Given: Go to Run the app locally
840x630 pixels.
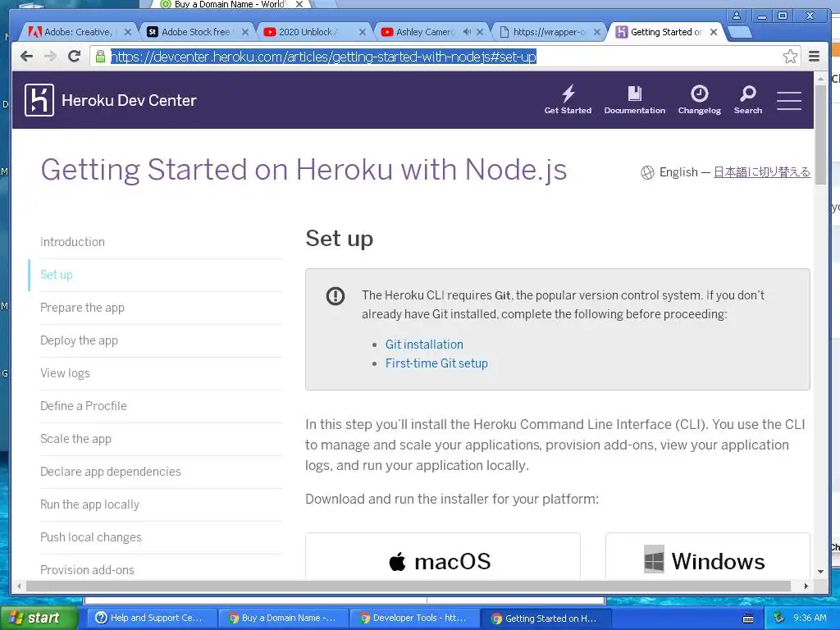Looking at the screenshot, I should point(89,504).
